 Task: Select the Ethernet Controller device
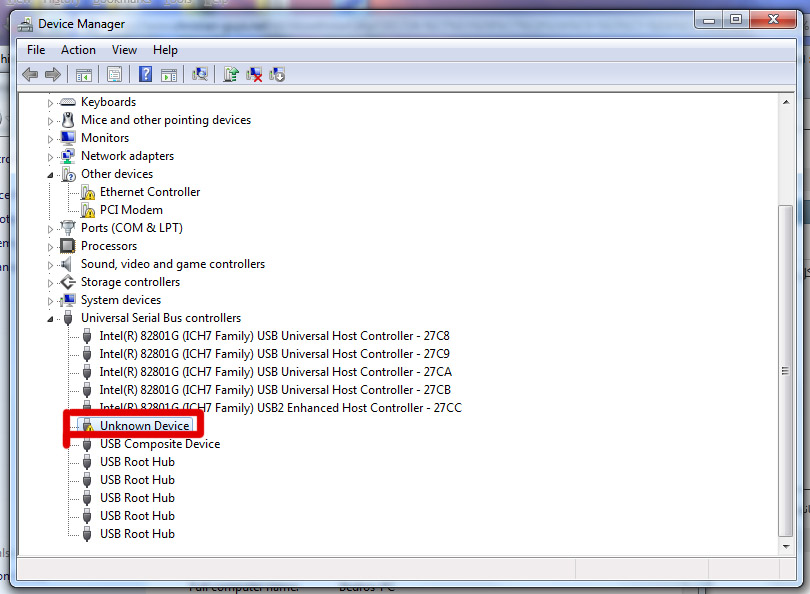pos(149,192)
